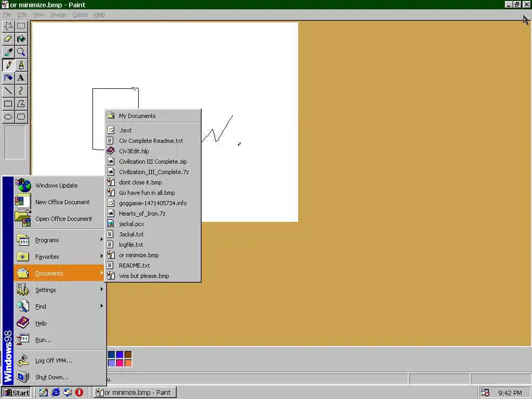Image resolution: width=532 pixels, height=399 pixels.
Task: Choose Open Office Document
Action: (59, 219)
